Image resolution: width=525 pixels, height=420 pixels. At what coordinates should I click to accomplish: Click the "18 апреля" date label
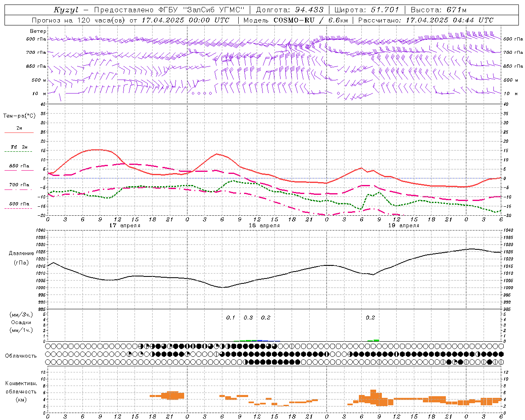pos(264,226)
